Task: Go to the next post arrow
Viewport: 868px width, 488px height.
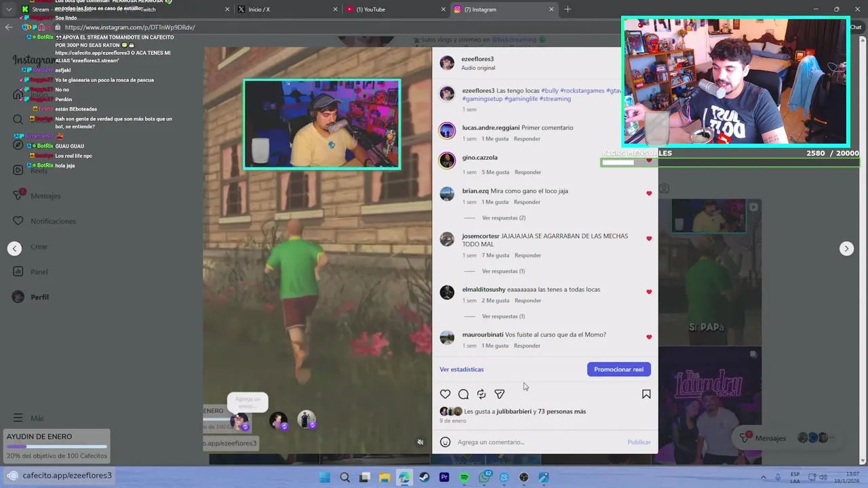Action: tap(846, 249)
